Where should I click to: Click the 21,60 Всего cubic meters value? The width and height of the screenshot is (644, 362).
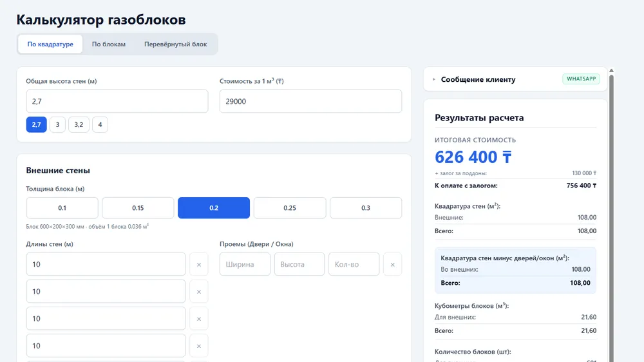589,330
